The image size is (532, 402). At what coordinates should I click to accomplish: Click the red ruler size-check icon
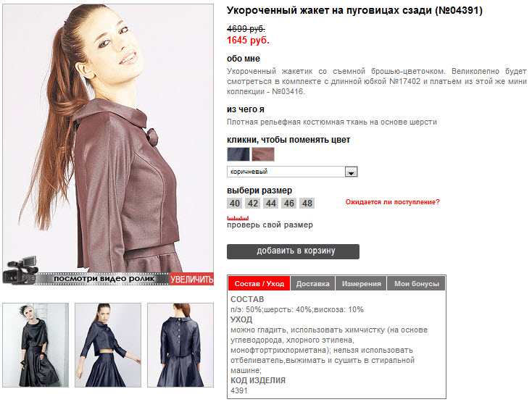point(238,218)
